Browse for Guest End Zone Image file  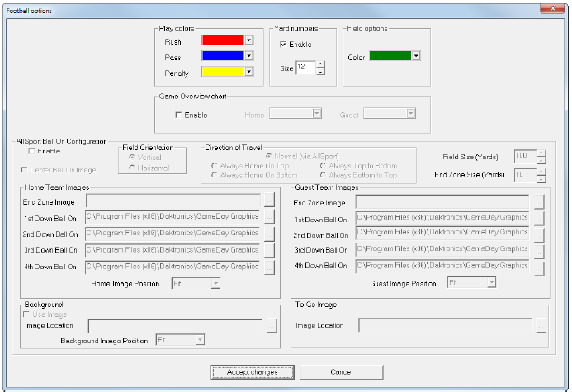(539, 200)
